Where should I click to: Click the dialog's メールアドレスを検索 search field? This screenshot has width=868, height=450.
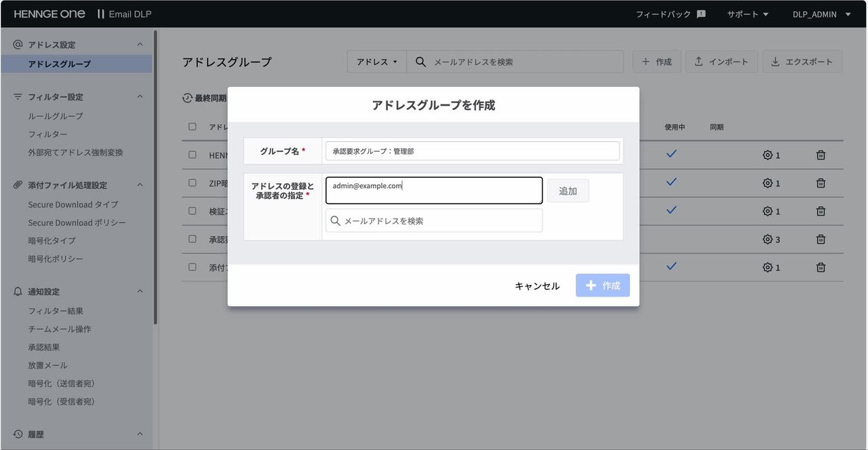[x=434, y=221]
